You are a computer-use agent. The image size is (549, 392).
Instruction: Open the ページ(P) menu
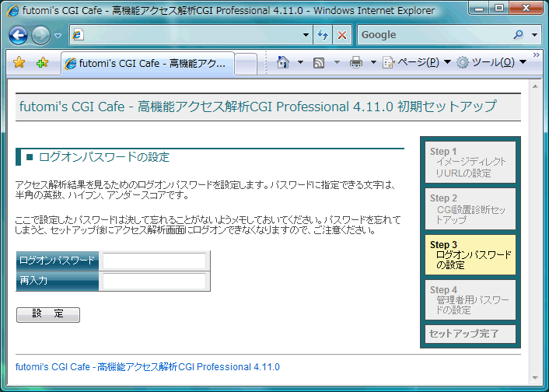click(x=416, y=62)
